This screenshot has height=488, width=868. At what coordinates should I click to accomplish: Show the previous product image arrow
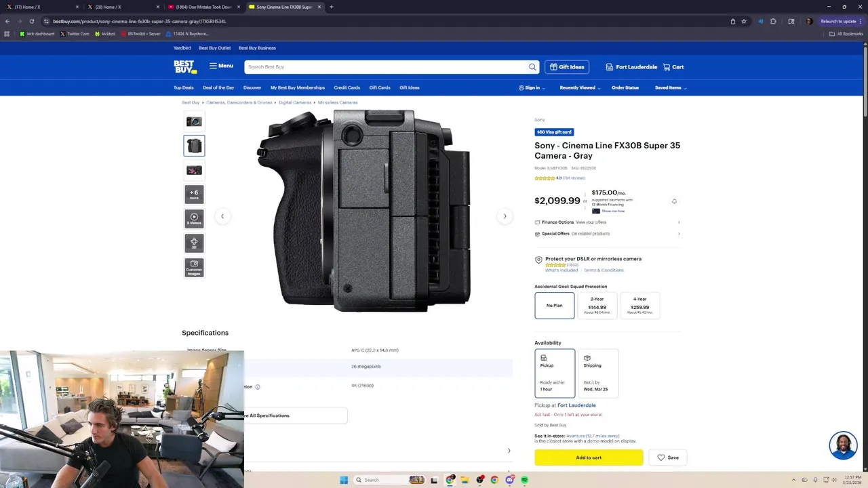click(222, 216)
